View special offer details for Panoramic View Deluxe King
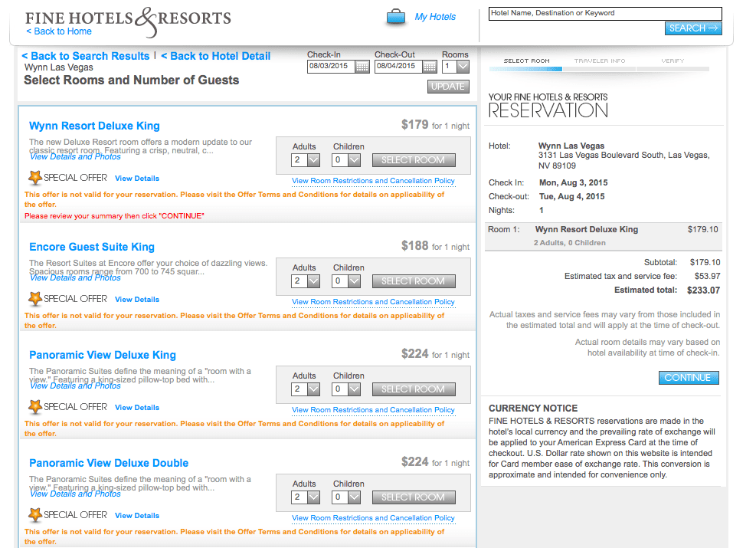The height and width of the screenshot is (548, 756). [137, 408]
